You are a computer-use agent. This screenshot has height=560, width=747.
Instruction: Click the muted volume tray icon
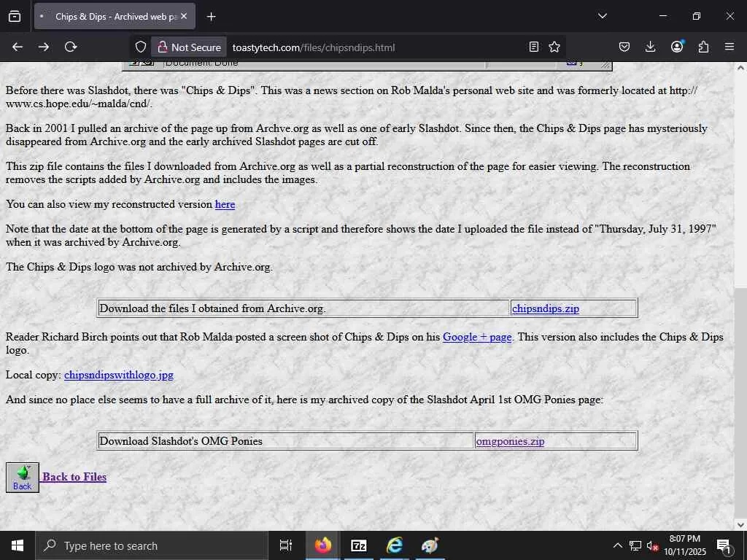pyautogui.click(x=653, y=545)
